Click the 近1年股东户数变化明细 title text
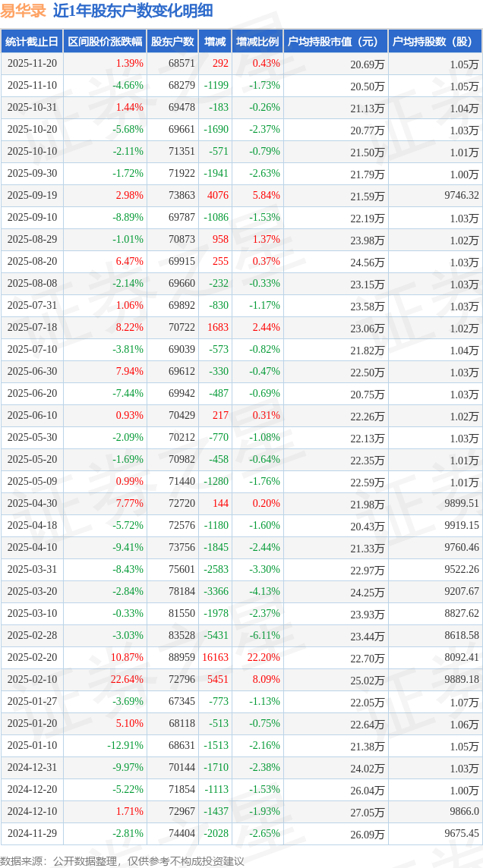Viewport: 483px width, 868px height. (x=133, y=11)
